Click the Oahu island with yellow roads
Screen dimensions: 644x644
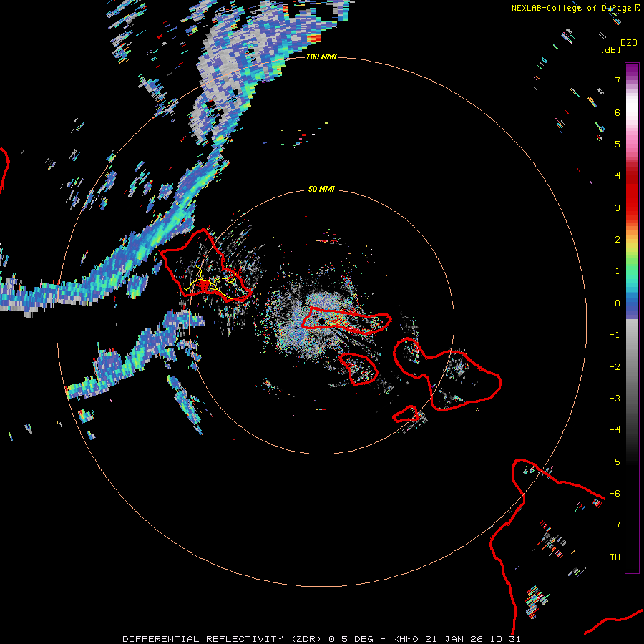click(x=205, y=265)
